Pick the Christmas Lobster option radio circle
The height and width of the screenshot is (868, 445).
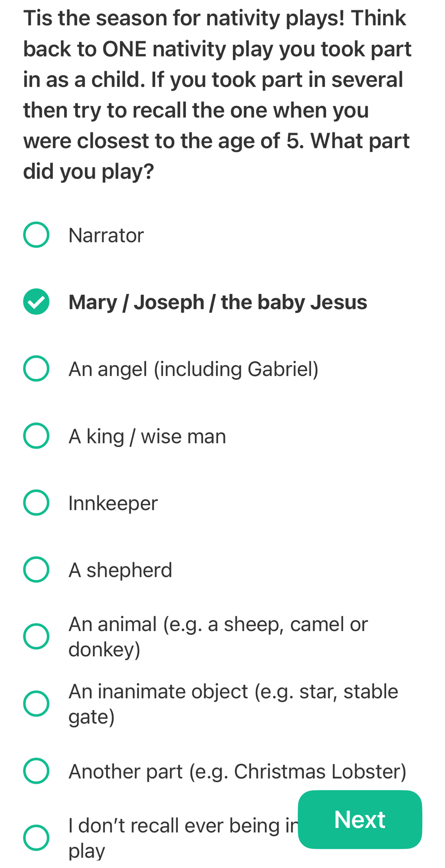pos(36,771)
